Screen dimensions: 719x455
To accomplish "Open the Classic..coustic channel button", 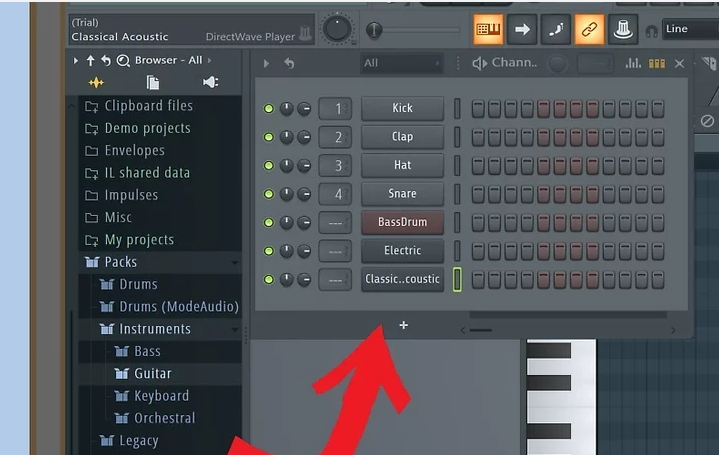I will 403,279.
